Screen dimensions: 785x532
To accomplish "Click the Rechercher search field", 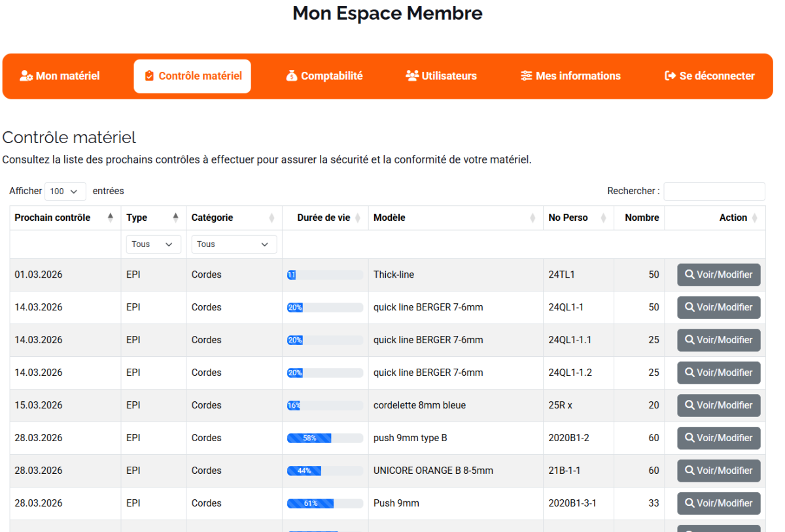I will pyautogui.click(x=714, y=191).
